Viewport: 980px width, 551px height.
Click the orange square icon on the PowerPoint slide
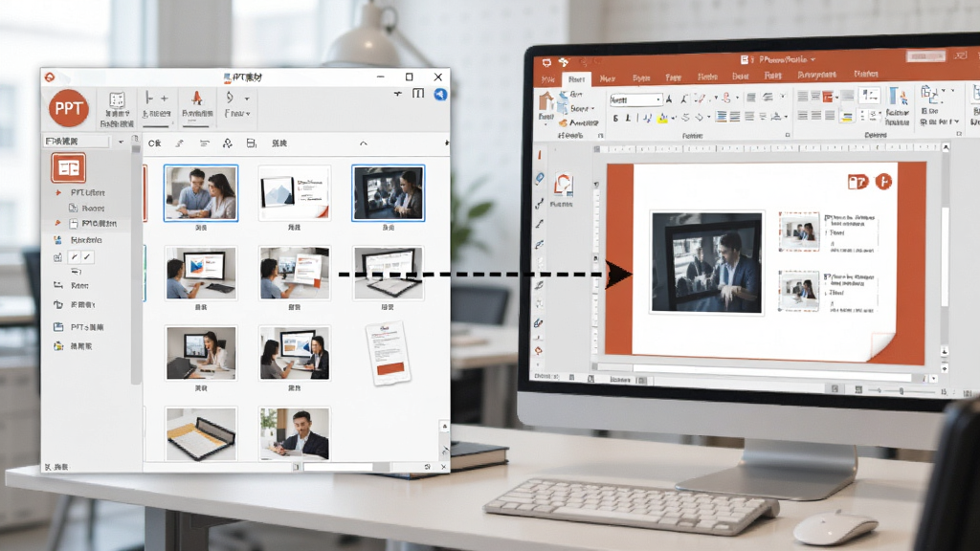(x=857, y=182)
